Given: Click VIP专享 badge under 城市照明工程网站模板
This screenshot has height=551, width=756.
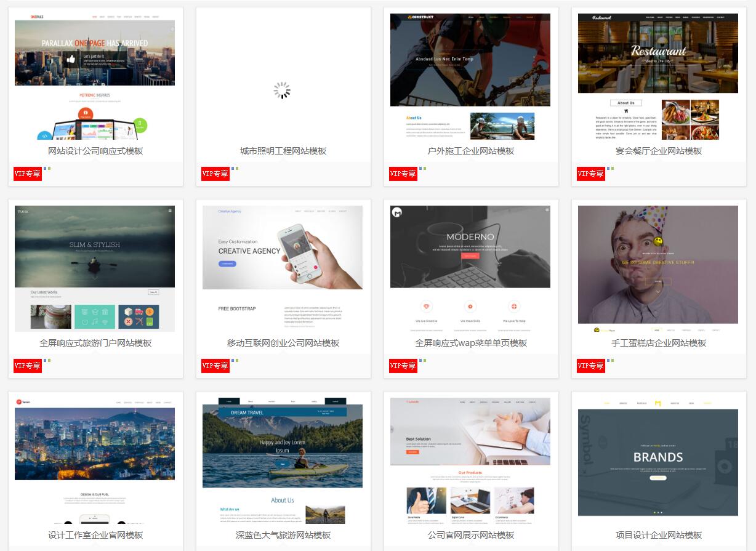Looking at the screenshot, I should click(x=215, y=174).
